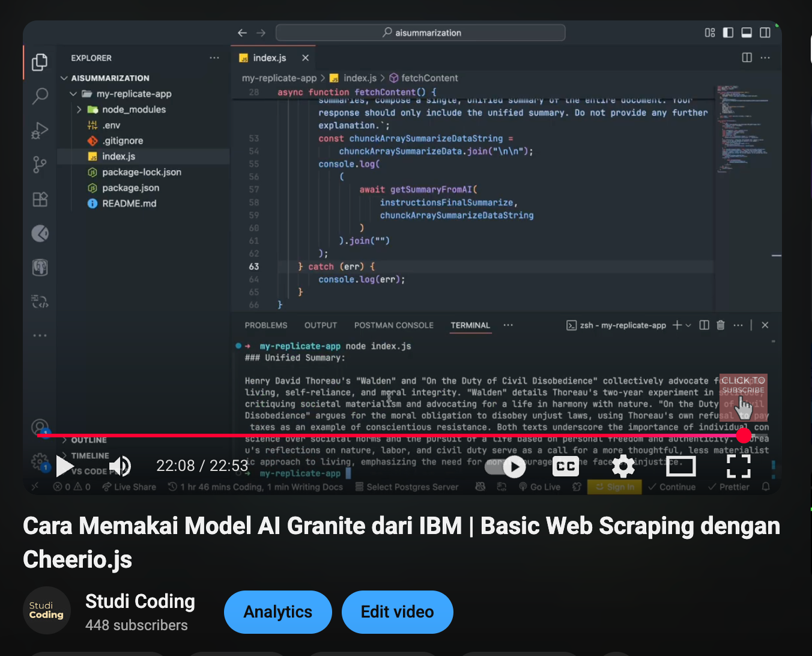Open Extensions view in activity bar

click(x=40, y=199)
